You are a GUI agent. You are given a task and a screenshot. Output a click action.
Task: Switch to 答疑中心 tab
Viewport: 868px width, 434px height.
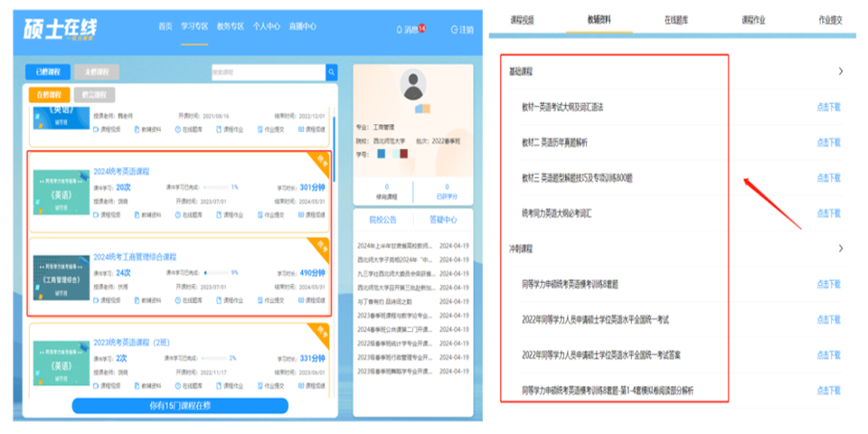[443, 220]
